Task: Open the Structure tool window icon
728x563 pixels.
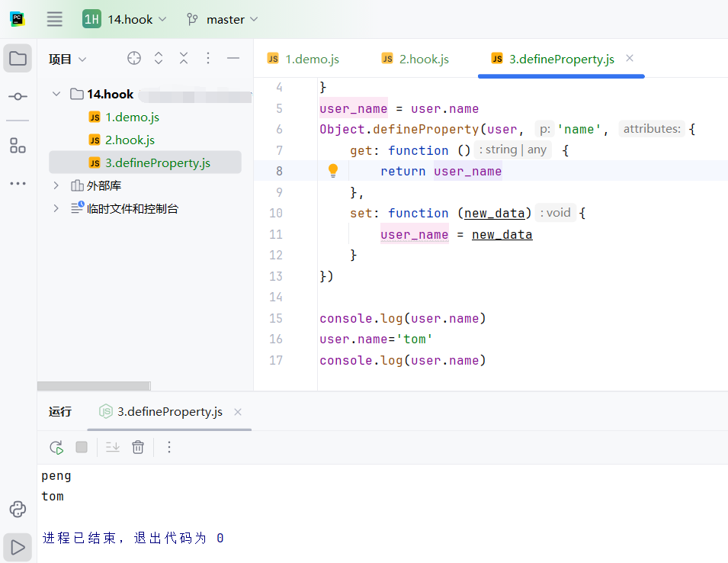Action: [18, 146]
